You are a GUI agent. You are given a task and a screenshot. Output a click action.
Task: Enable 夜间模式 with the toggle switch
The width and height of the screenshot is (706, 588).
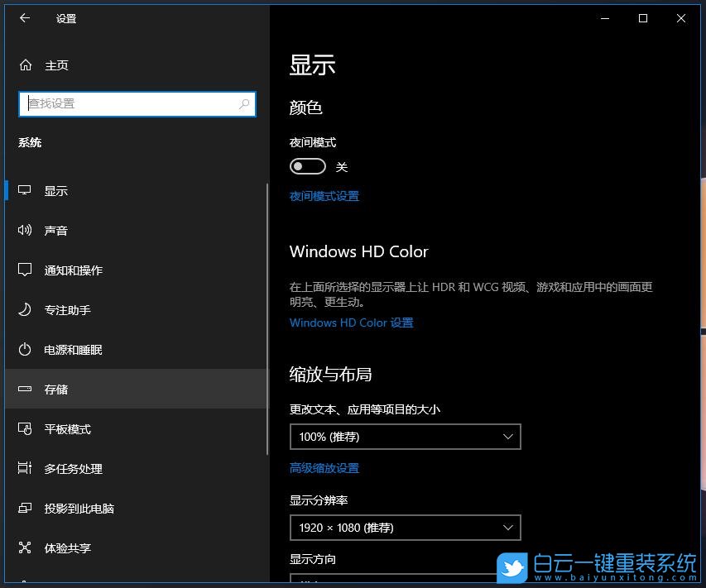coord(308,166)
